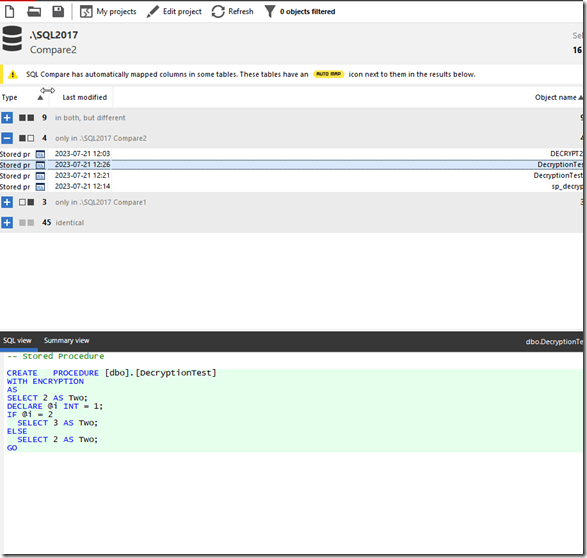Click the stored procedure icon in 12:26 row

tap(40, 165)
